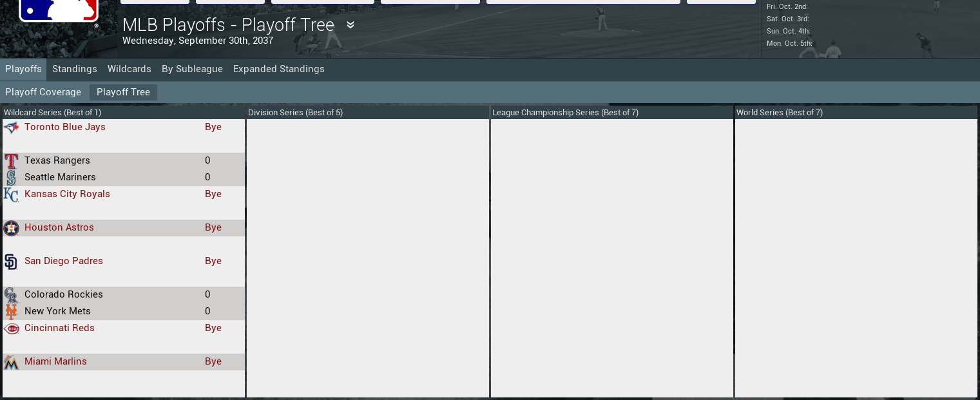Screen dimensions: 980x400
Task: Click the Miami Marlins team logo
Action: click(x=11, y=362)
